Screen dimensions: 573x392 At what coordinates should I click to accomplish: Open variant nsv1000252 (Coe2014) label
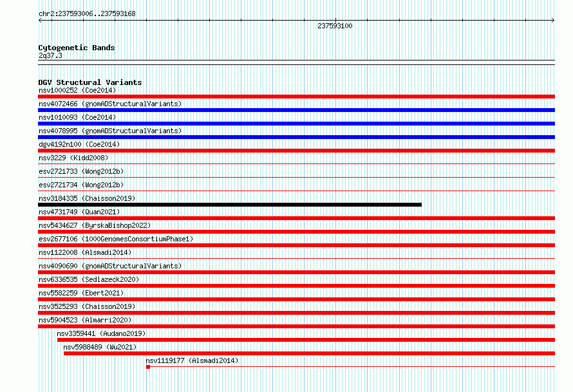click(77, 90)
